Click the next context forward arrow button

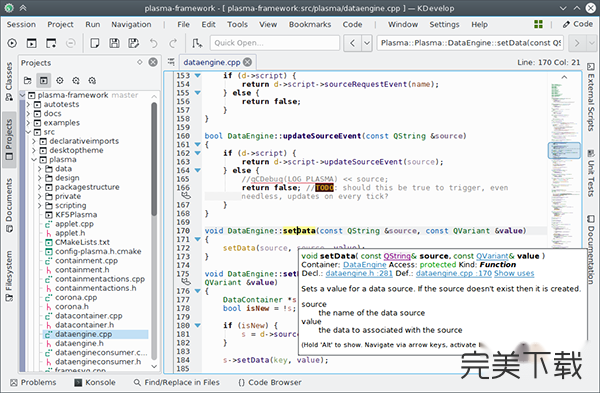point(577,43)
